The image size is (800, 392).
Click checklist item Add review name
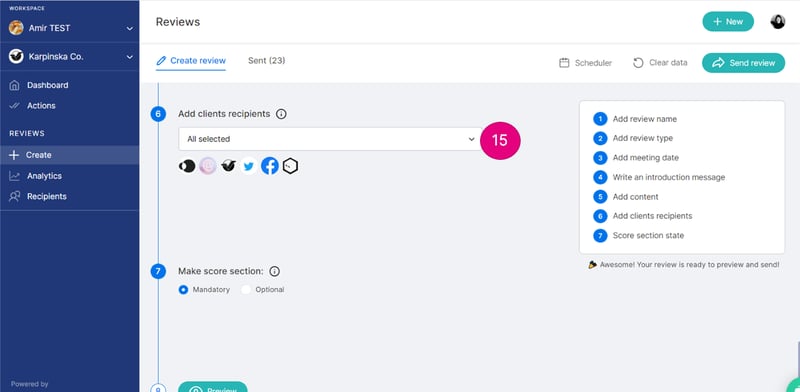tap(644, 119)
